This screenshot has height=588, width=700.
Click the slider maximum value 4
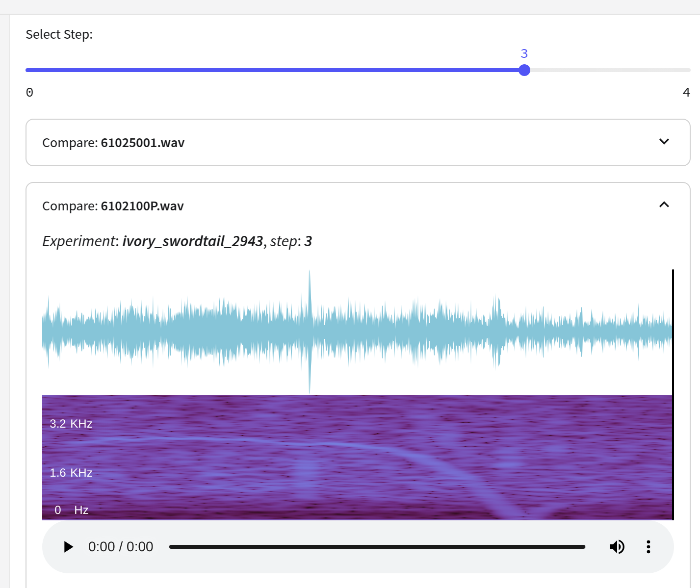(x=686, y=92)
